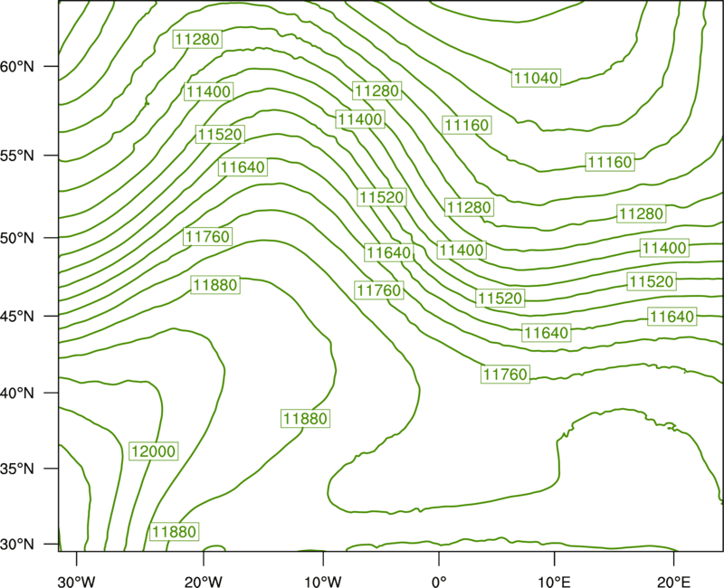Image resolution: width=724 pixels, height=588 pixels.
Task: Click the 30°W longitude axis label
Action: click(x=77, y=582)
